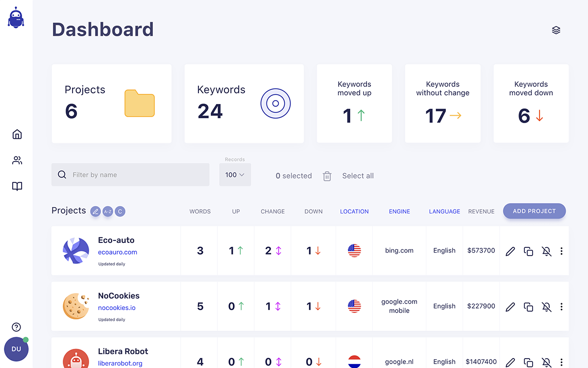Screen dimensions: 588x368
Task: Open help via the question mark icon
Action: pyautogui.click(x=16, y=327)
